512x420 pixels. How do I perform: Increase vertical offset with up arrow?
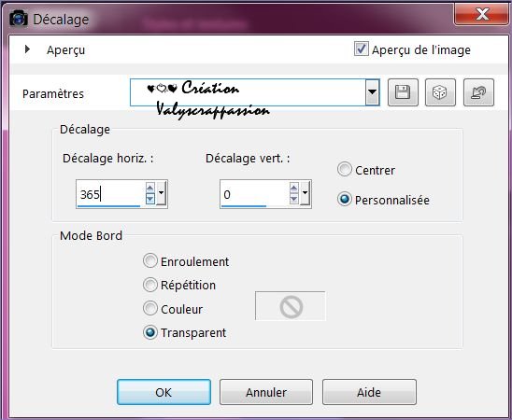click(x=294, y=188)
